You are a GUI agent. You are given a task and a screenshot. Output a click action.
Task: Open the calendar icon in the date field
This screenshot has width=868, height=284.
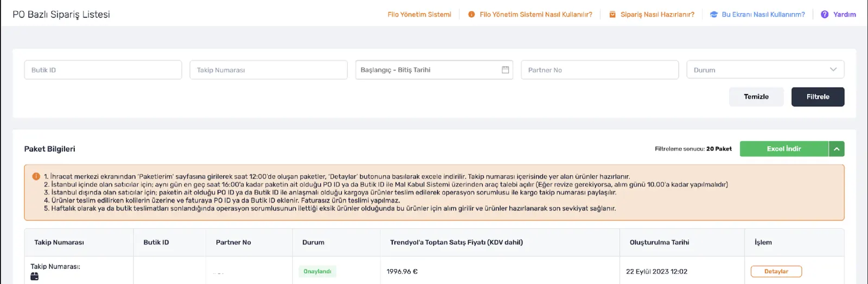click(505, 70)
